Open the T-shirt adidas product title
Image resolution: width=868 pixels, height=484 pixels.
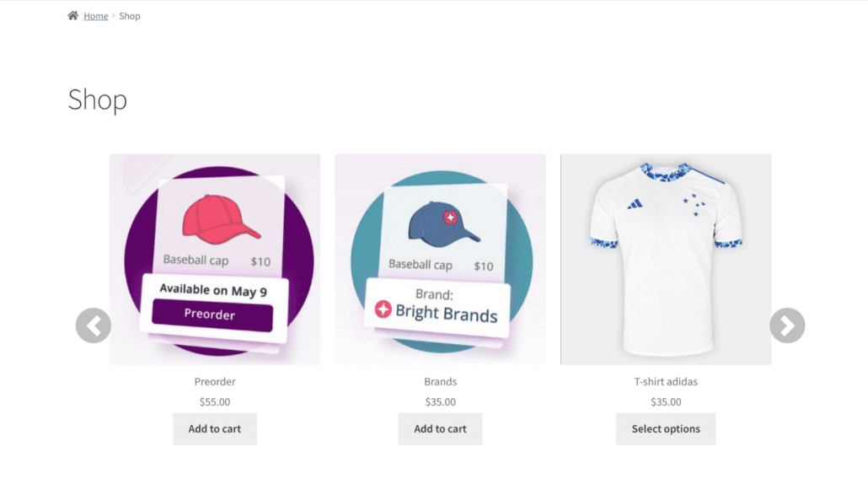tap(666, 382)
